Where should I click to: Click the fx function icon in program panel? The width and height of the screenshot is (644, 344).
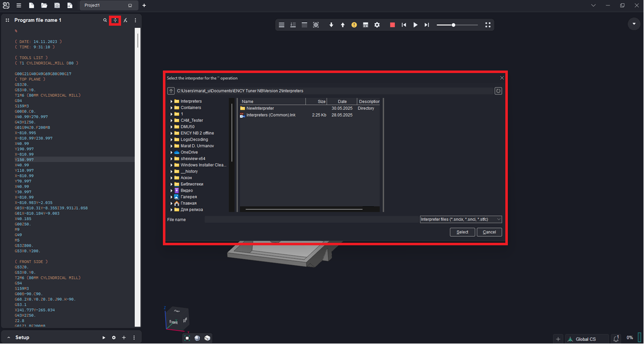(126, 20)
